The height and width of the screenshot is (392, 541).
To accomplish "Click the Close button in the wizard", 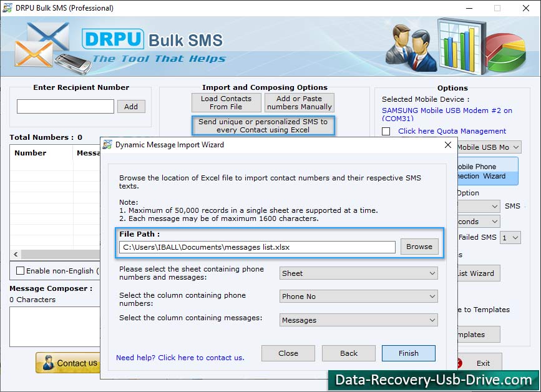I will tap(288, 353).
